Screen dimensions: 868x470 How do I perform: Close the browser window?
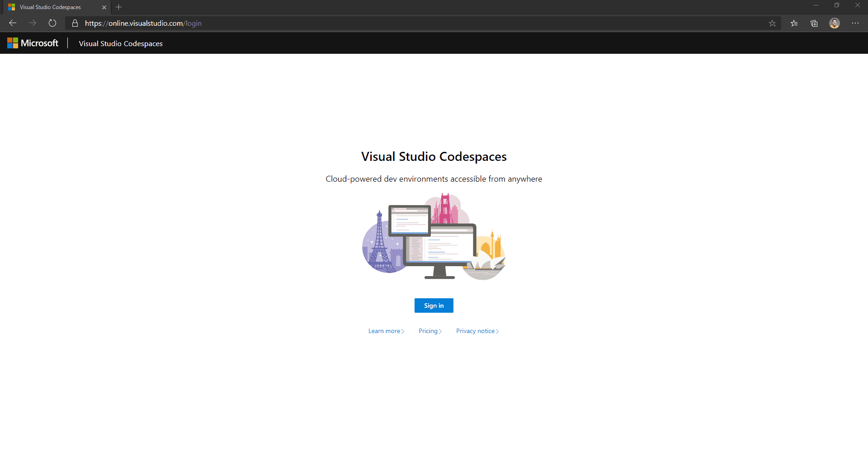pos(858,5)
